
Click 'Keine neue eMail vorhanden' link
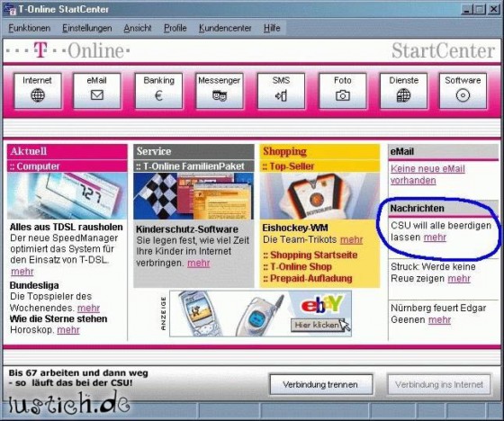point(427,175)
